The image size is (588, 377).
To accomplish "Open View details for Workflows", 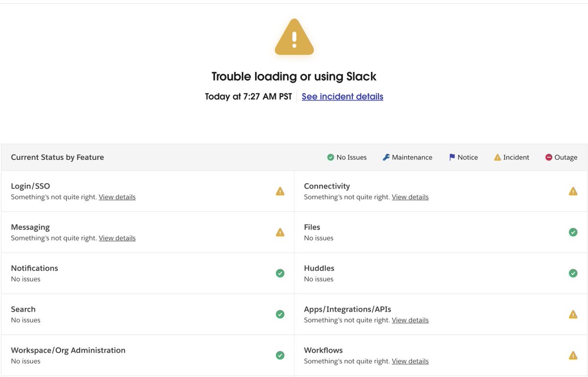I will click(x=410, y=361).
